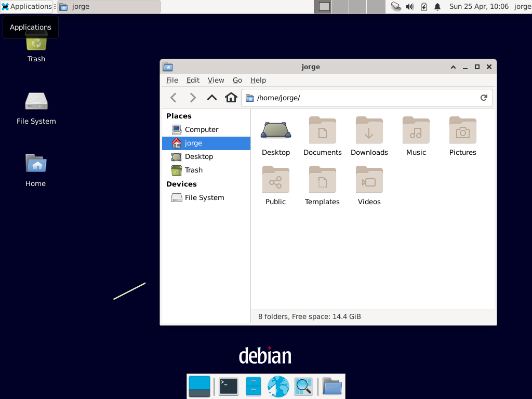Image resolution: width=532 pixels, height=399 pixels.
Task: Open the Applications menu
Action: click(26, 6)
